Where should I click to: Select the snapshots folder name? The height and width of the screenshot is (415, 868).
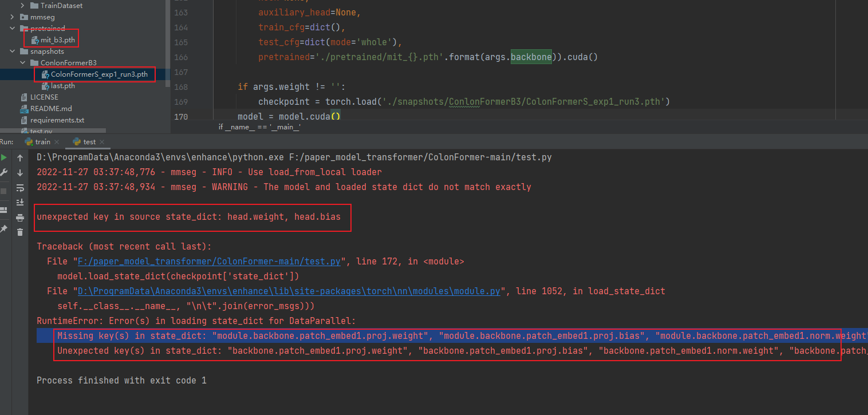tap(47, 52)
